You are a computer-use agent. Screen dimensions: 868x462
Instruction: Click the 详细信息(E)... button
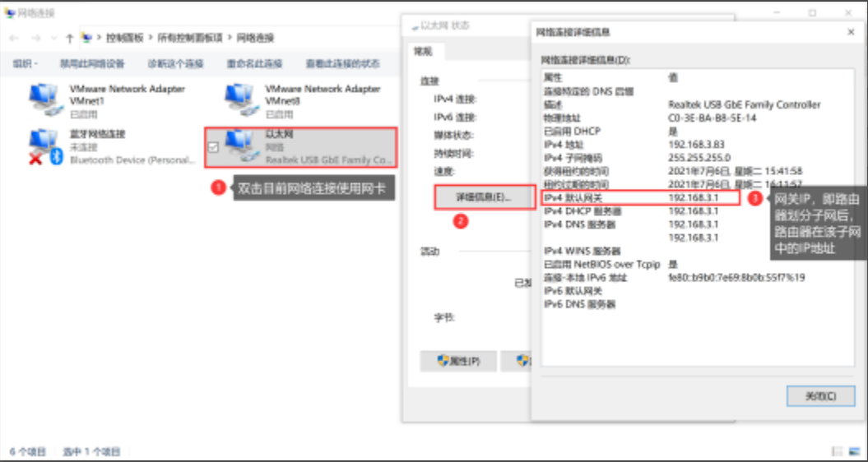[x=484, y=197]
